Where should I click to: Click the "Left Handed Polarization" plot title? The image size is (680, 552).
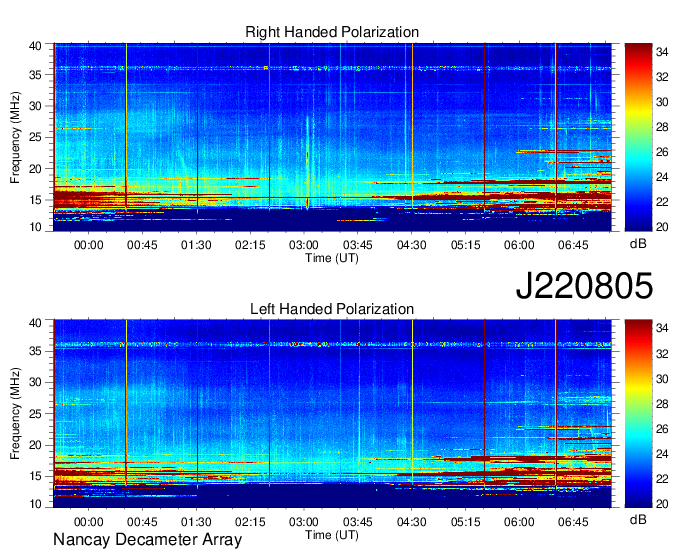point(332,309)
